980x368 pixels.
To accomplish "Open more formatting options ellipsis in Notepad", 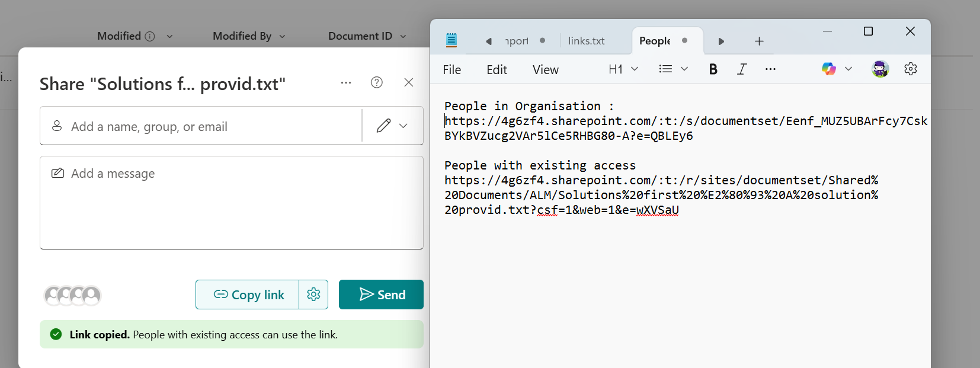I will point(770,69).
